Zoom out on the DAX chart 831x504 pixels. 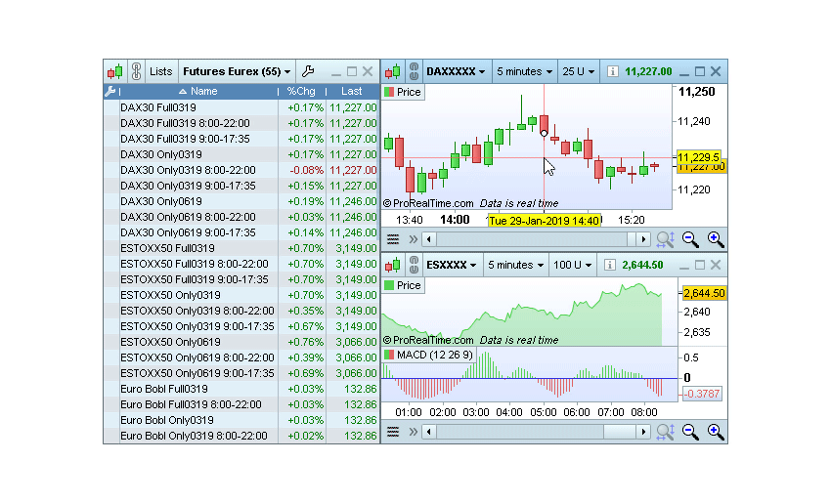pyautogui.click(x=690, y=239)
